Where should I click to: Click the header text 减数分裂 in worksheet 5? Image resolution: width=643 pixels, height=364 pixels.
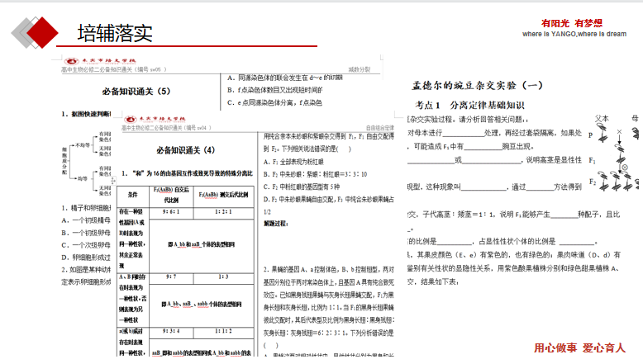tap(360, 69)
